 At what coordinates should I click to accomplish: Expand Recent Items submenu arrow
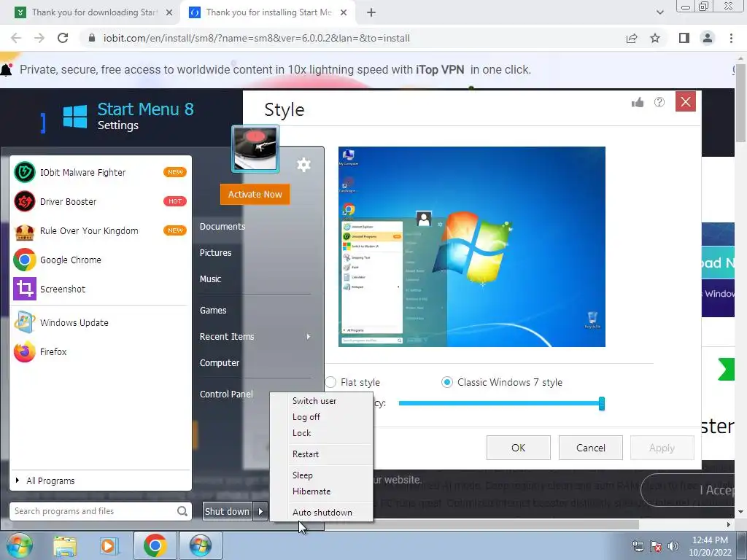click(x=309, y=337)
